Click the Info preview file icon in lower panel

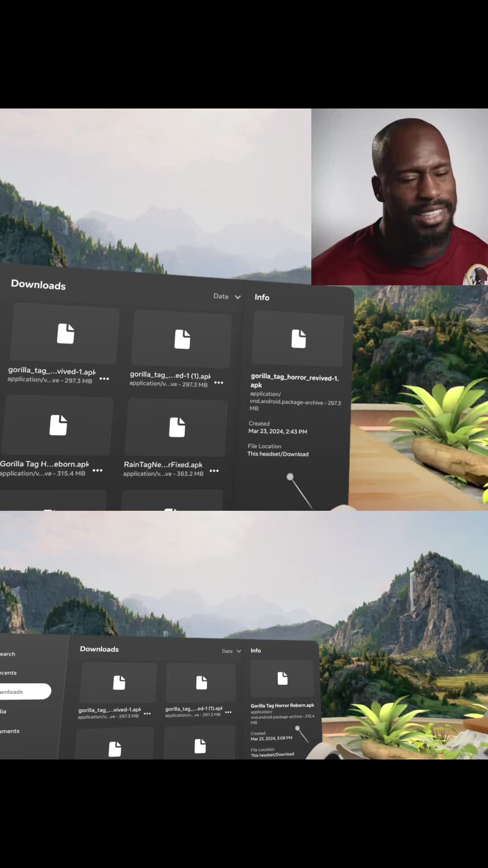282,678
